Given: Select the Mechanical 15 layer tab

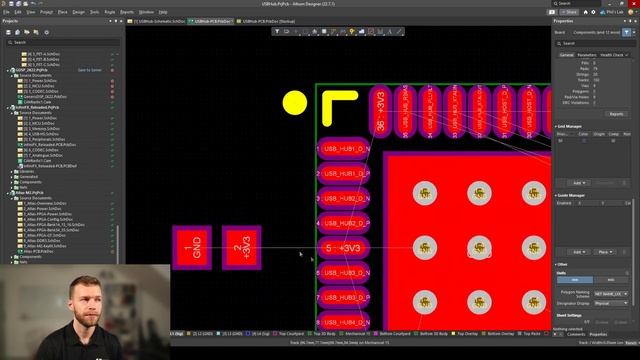Looking at the screenshot, I should 355,333.
